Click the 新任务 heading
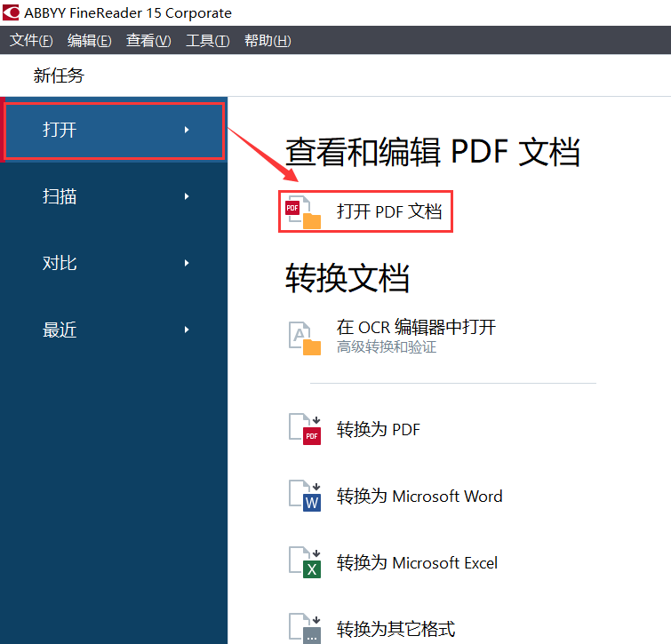Viewport: 671px width, 644px height. click(59, 76)
